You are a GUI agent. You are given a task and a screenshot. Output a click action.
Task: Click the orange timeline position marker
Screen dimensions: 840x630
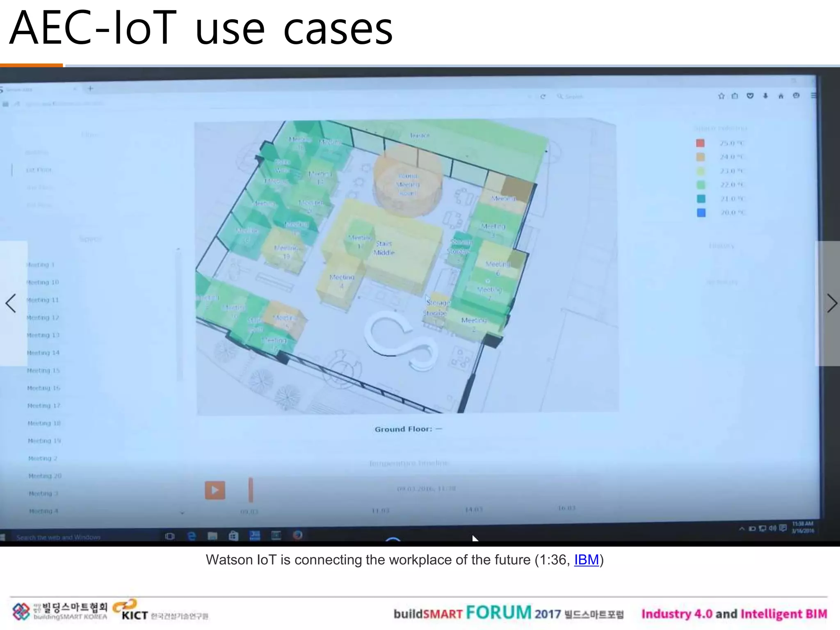[x=251, y=490]
